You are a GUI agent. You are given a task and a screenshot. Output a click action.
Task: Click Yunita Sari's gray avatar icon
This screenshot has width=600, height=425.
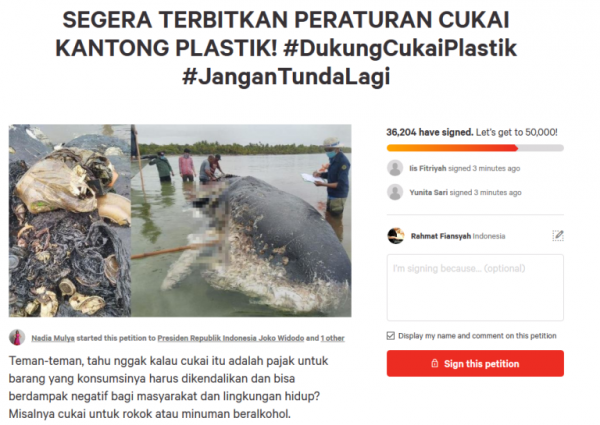pos(395,192)
